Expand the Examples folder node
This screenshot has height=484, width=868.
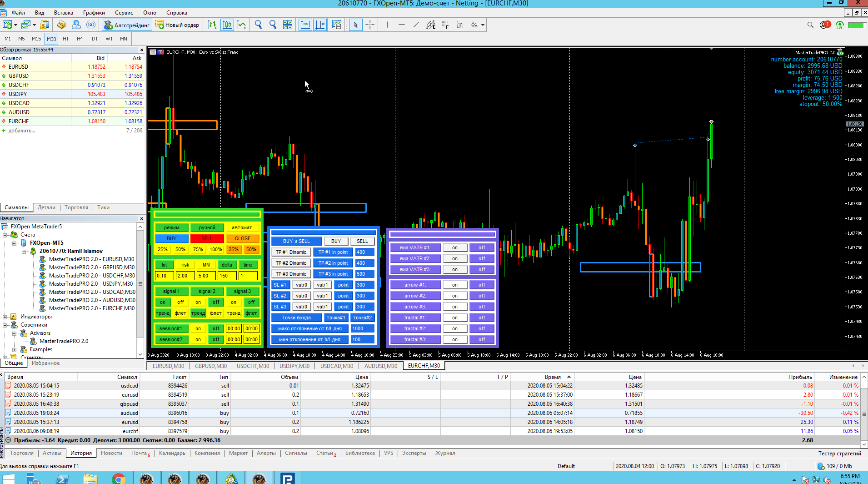(x=15, y=349)
